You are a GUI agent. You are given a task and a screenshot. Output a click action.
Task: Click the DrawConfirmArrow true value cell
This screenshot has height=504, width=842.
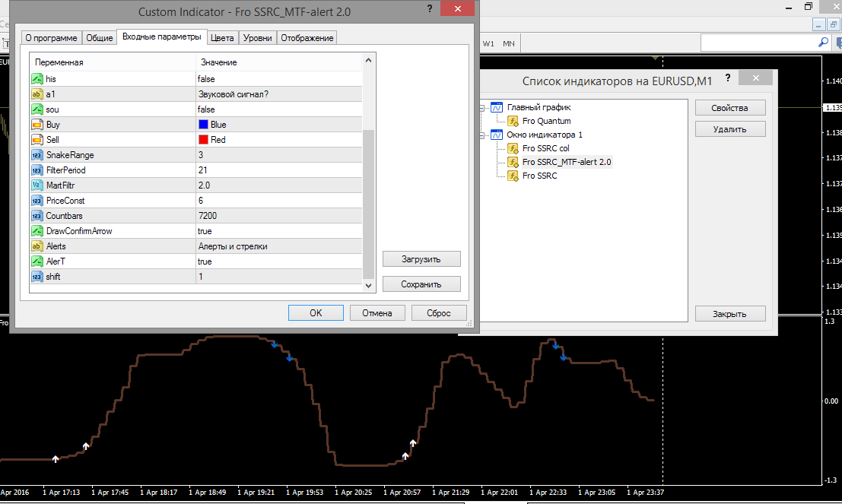(278, 231)
